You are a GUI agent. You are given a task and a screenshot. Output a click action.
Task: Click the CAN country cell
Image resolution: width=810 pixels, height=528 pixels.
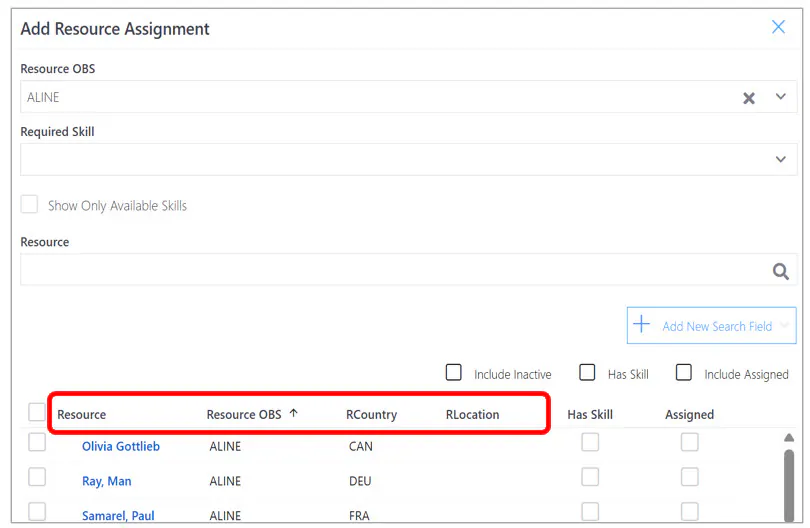point(361,446)
